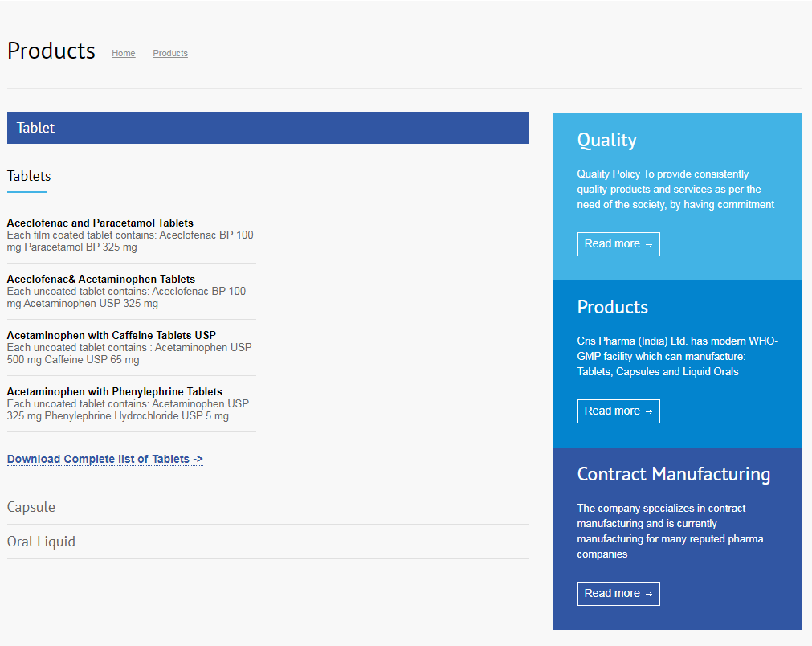This screenshot has height=646, width=812.
Task: Select Aceclofenac and Paracetamol Tablets title
Action: [x=100, y=223]
